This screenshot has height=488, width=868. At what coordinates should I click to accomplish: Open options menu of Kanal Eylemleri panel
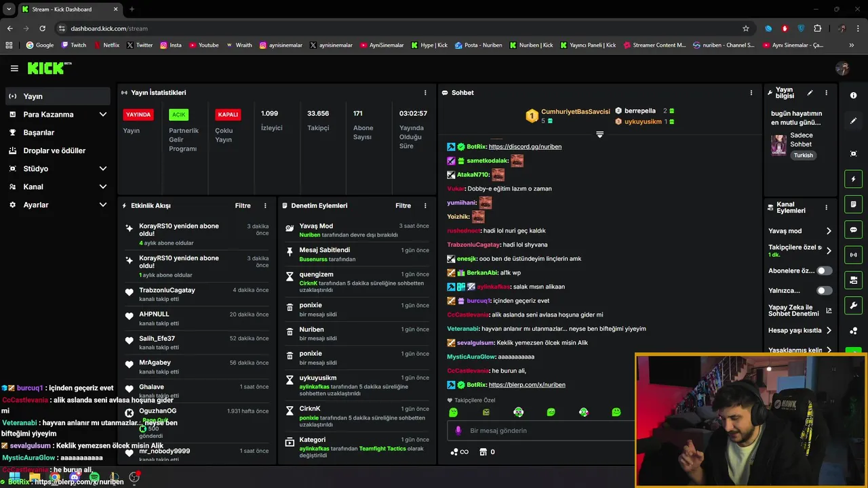826,207
